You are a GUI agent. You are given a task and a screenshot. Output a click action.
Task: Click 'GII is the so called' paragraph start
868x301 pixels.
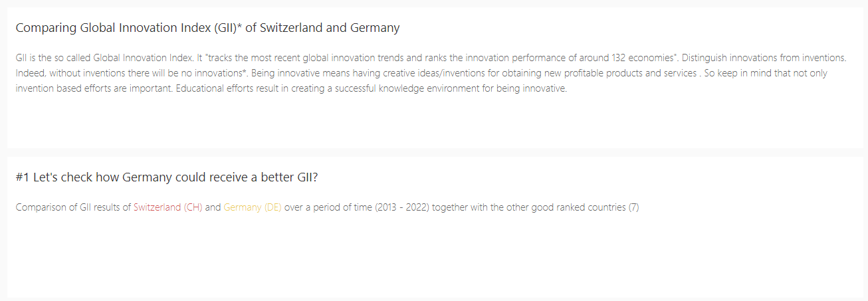click(x=53, y=58)
